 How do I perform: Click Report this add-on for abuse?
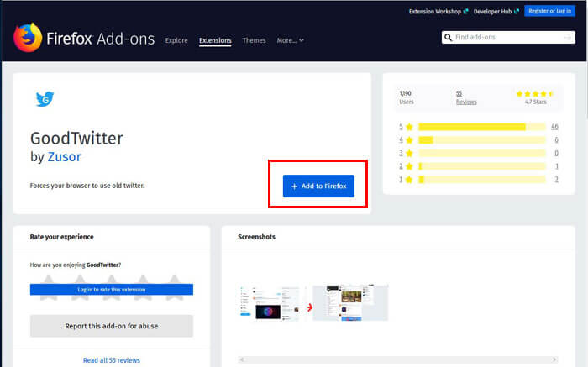pyautogui.click(x=112, y=326)
